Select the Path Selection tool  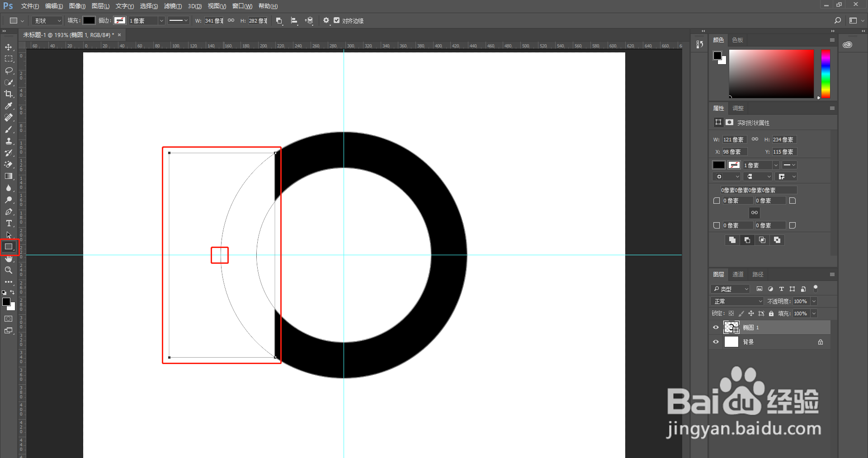point(9,235)
